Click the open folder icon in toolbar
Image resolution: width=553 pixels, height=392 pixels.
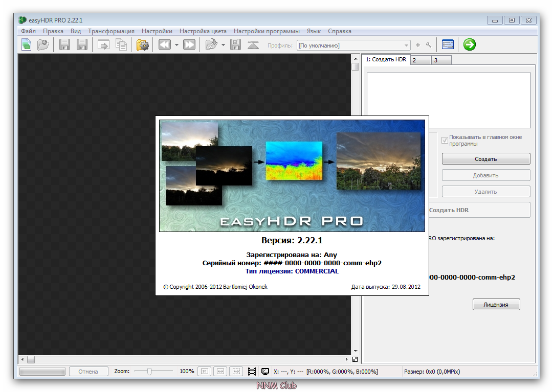coord(43,45)
